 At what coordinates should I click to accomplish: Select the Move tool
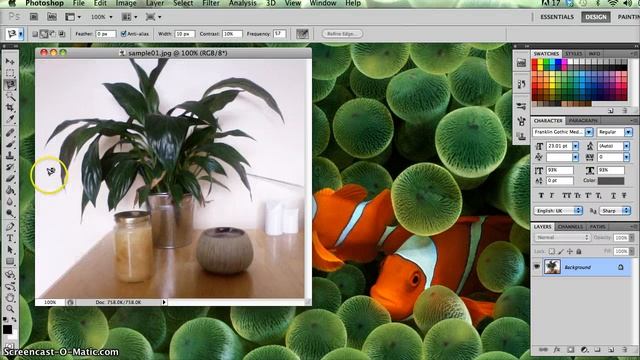click(x=10, y=62)
